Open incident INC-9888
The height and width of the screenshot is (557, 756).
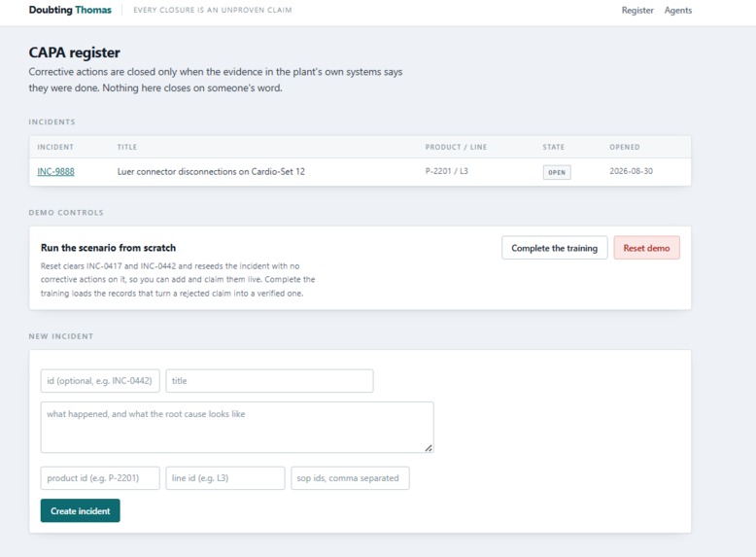[56, 171]
